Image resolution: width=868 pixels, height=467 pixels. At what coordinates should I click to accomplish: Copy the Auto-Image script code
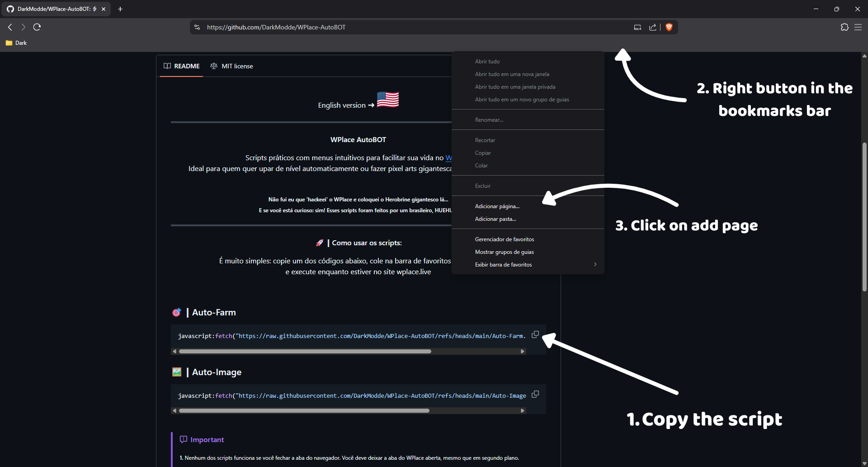click(535, 394)
